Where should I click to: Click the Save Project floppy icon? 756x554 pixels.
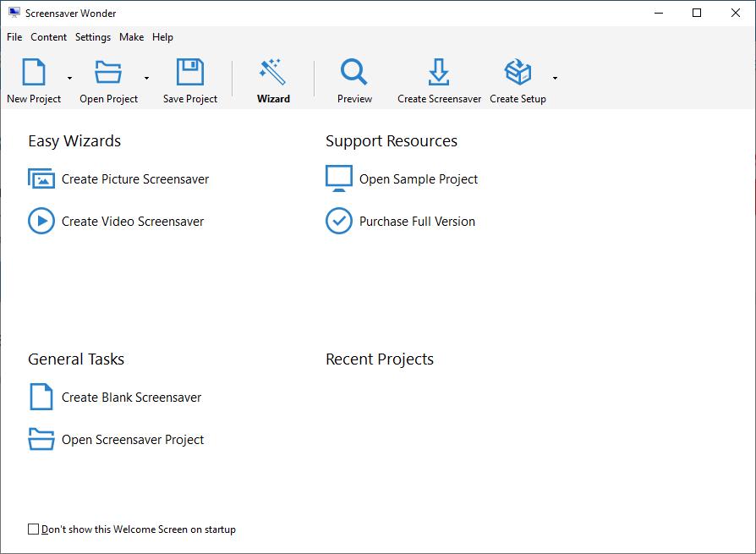pos(190,73)
